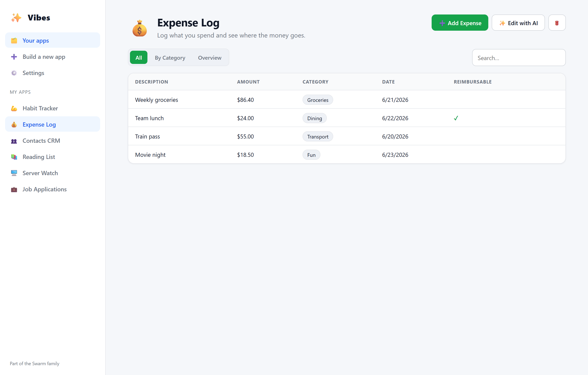Screen dimensions: 588x375
Task: Click the Expense Log page title
Action: point(188,23)
